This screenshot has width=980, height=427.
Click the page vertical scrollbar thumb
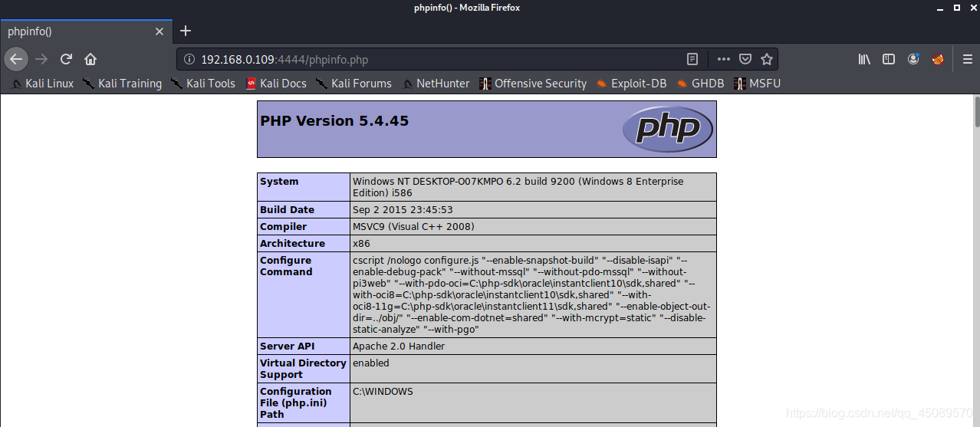tap(977, 112)
